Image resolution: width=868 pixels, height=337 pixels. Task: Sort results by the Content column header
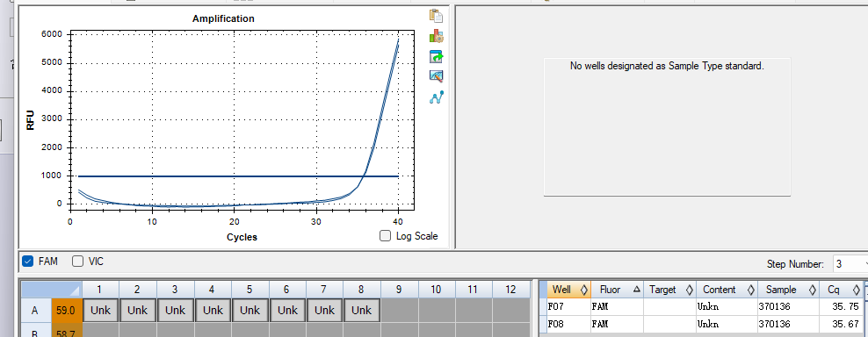727,290
